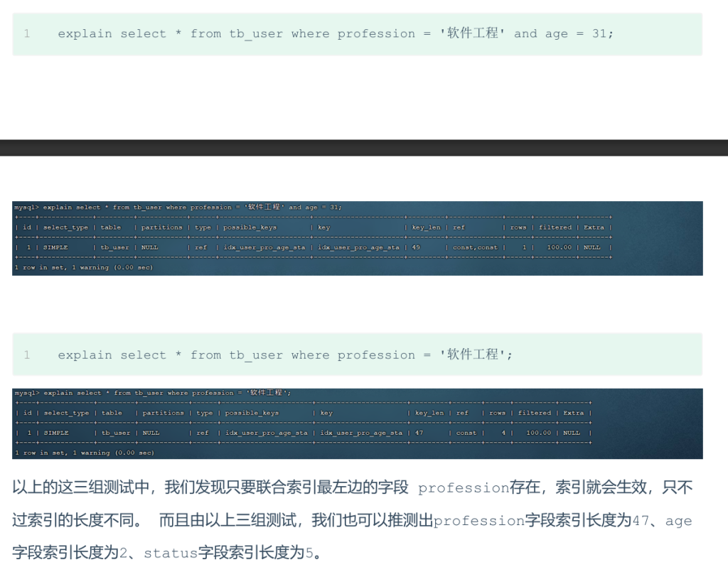Image resolution: width=728 pixels, height=572 pixels.
Task: Click 'profession' in the second code block
Action: pyautogui.click(x=376, y=355)
